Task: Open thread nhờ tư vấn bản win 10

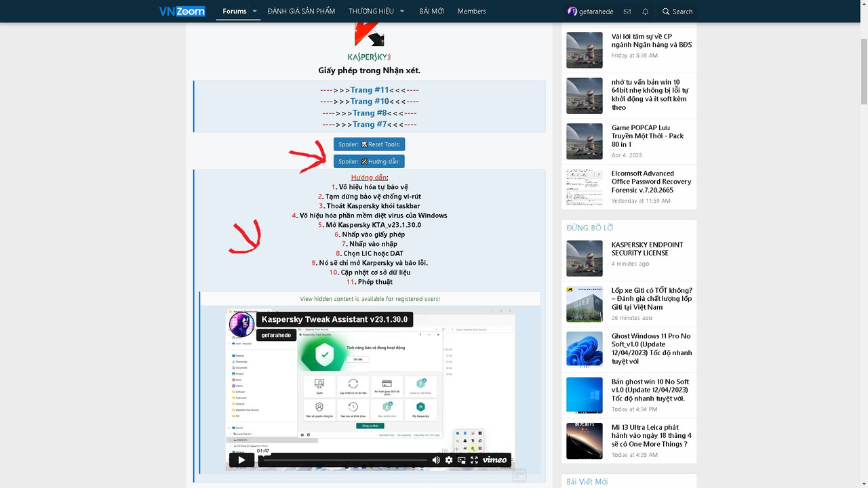Action: click(650, 94)
